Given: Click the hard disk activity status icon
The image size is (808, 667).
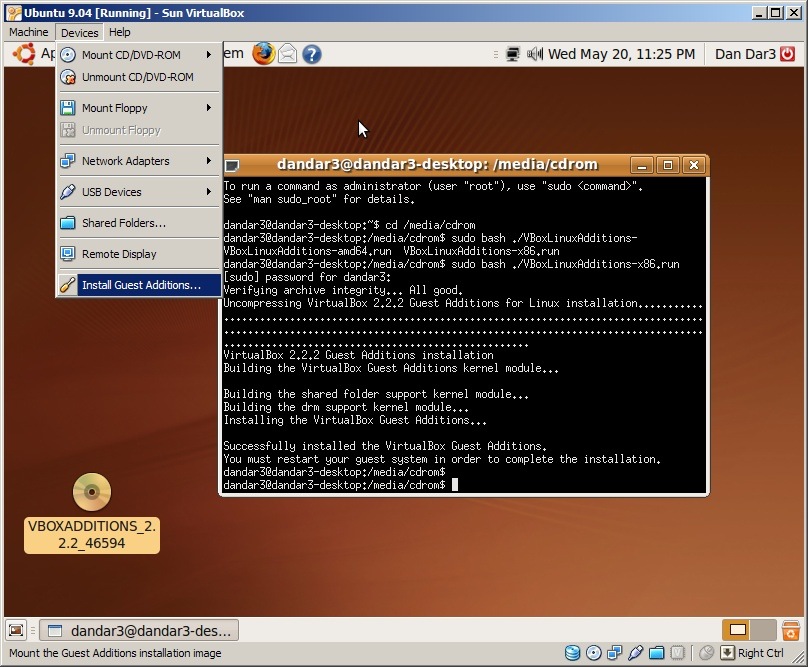Looking at the screenshot, I should pyautogui.click(x=572, y=653).
